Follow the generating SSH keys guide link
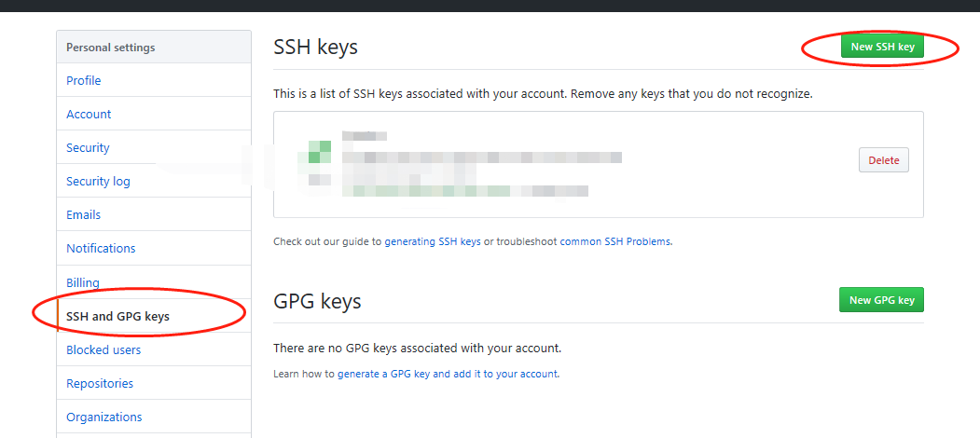 433,241
